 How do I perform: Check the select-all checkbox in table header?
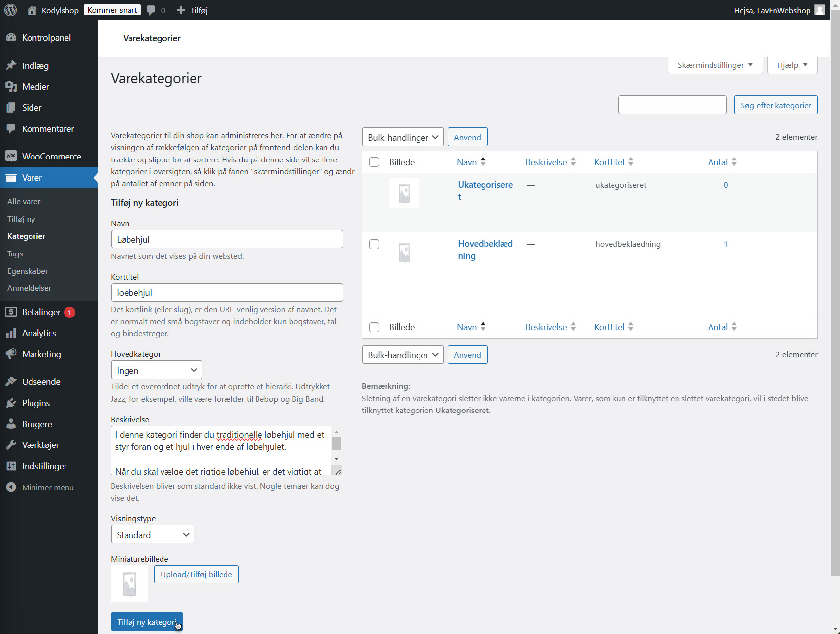374,162
